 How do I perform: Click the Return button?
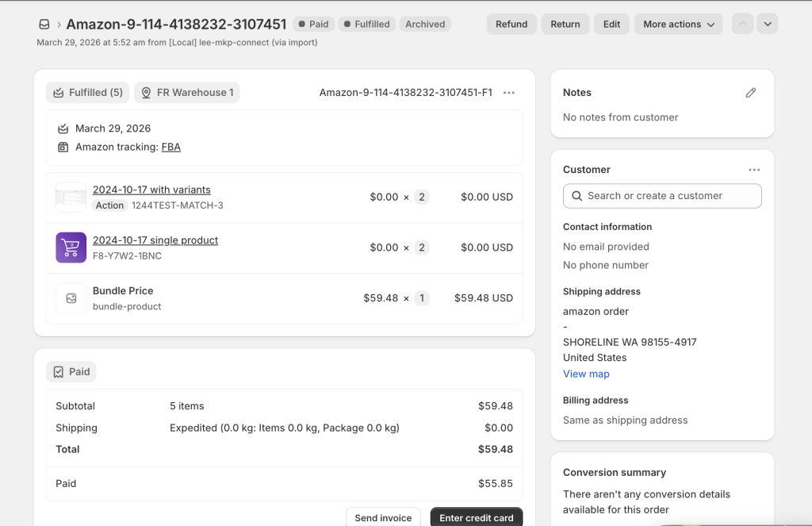tap(565, 25)
